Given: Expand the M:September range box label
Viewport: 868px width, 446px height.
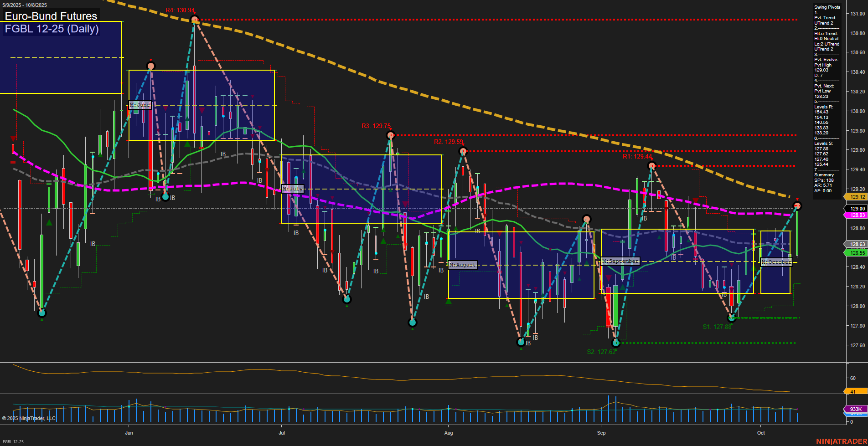Looking at the screenshot, I should [621, 261].
